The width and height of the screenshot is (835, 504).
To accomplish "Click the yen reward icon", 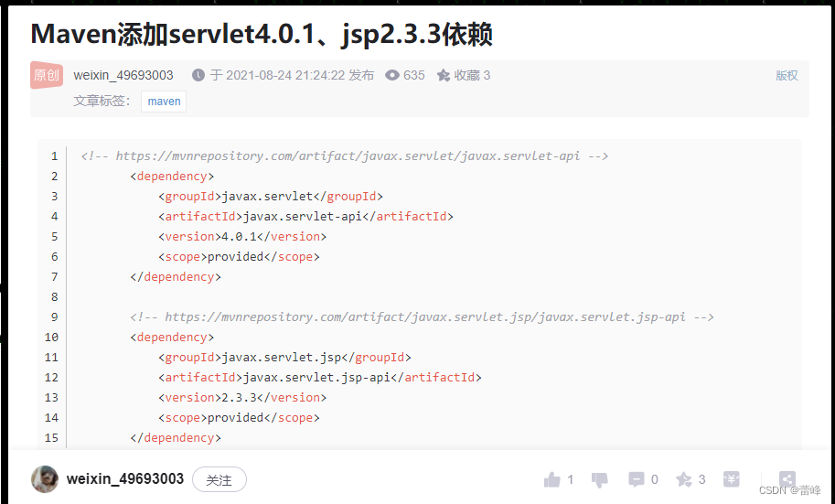I will 731,479.
